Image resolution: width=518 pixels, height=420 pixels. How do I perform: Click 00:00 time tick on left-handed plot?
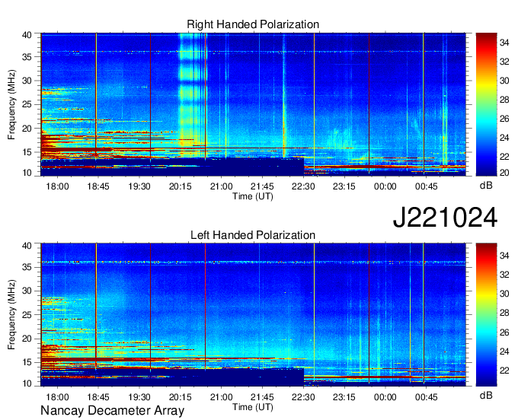click(385, 397)
